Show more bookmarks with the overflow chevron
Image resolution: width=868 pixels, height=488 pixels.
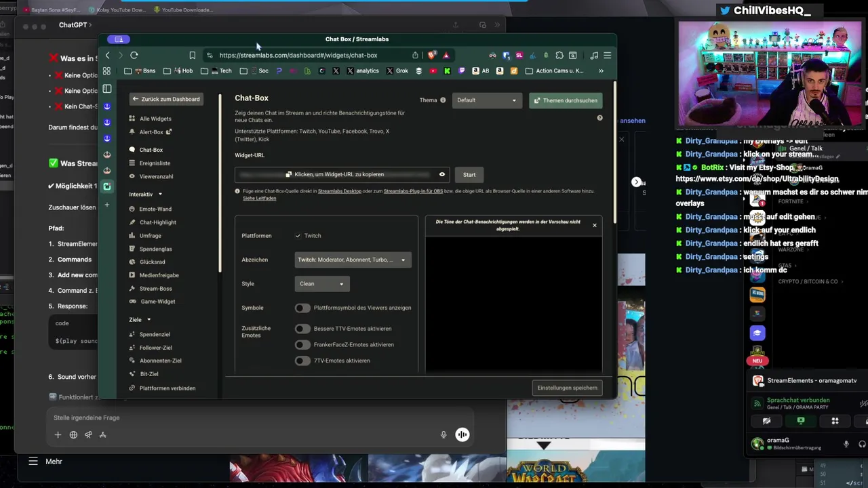601,70
